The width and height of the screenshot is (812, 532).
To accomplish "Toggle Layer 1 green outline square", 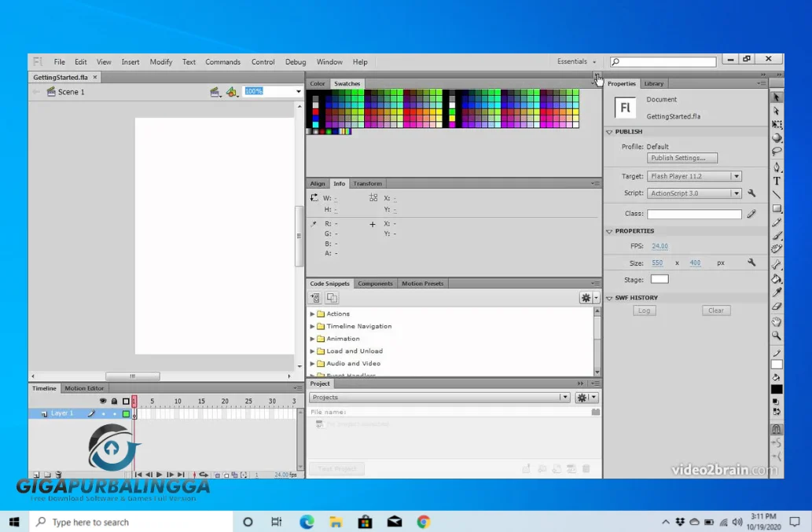I will click(126, 413).
